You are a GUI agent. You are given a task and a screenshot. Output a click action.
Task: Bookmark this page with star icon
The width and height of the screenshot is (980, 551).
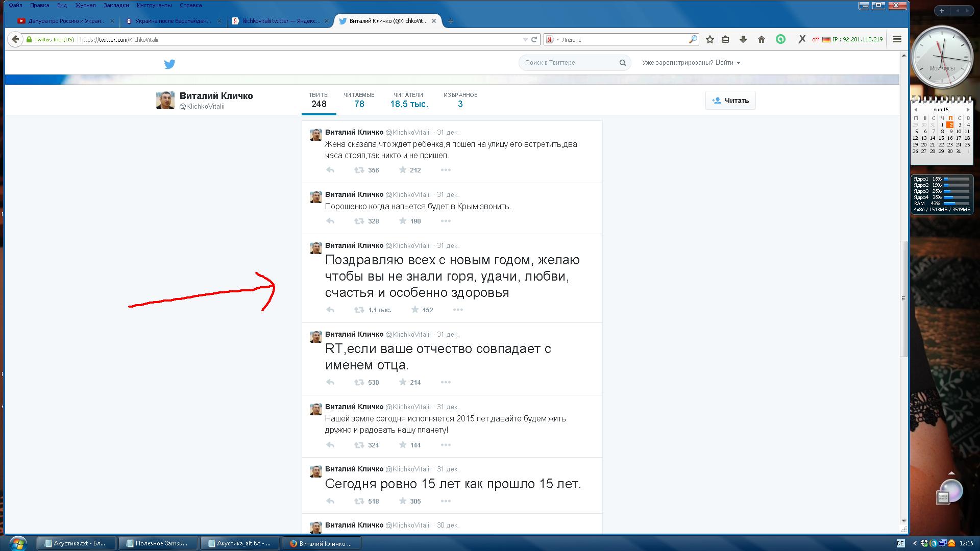pyautogui.click(x=709, y=39)
